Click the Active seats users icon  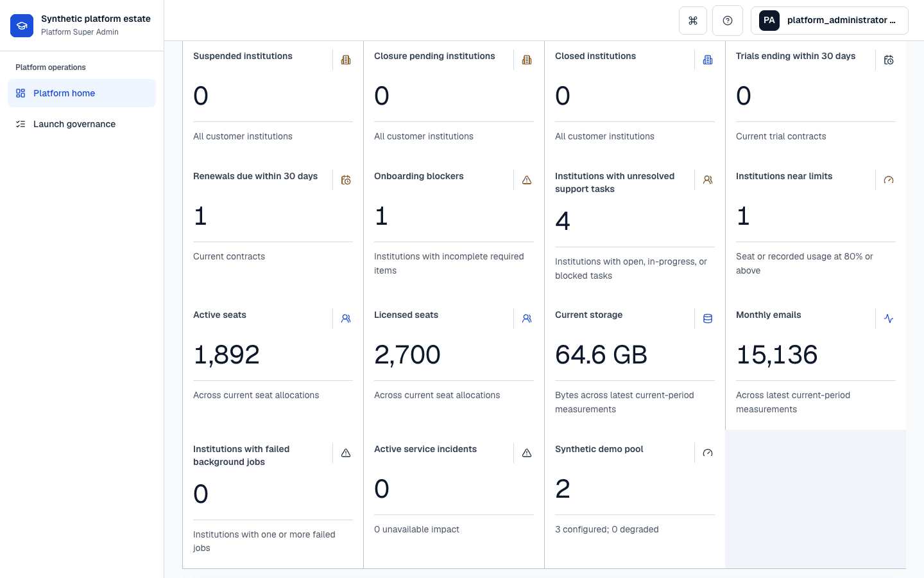(346, 319)
